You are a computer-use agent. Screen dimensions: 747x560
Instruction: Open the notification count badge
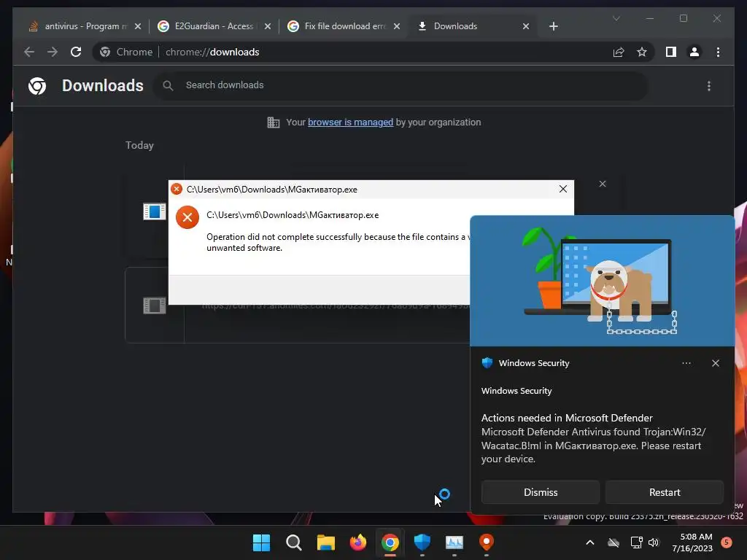[727, 542]
